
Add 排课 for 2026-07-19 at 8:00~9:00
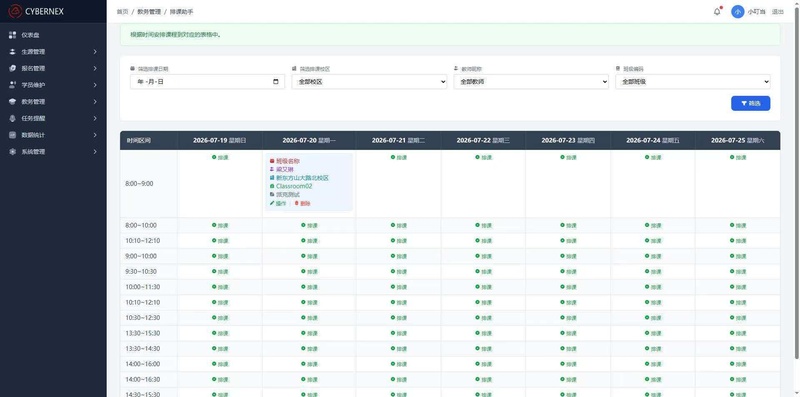click(220, 157)
